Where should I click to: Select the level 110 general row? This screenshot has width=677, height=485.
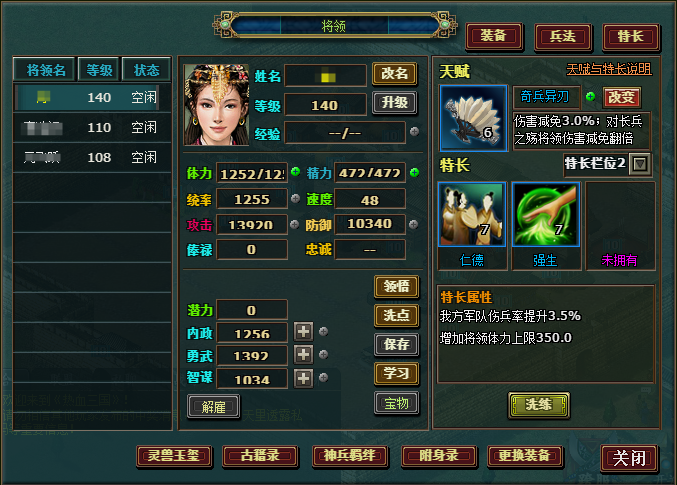(92, 127)
